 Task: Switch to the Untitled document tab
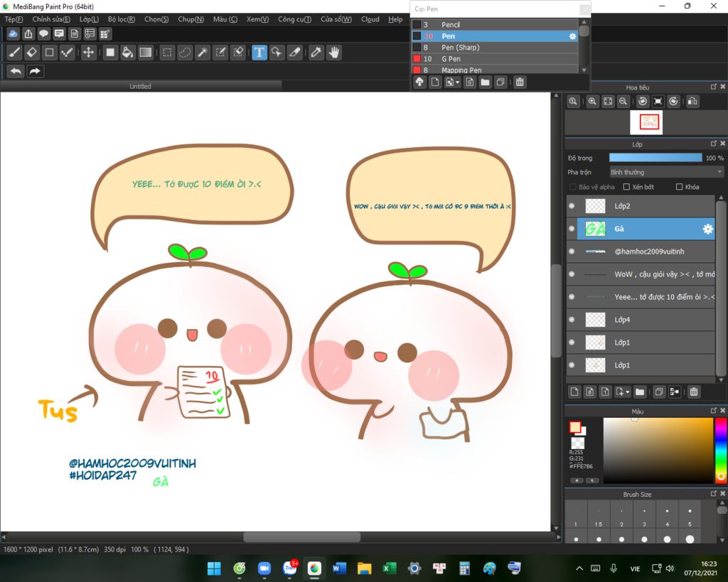(140, 86)
